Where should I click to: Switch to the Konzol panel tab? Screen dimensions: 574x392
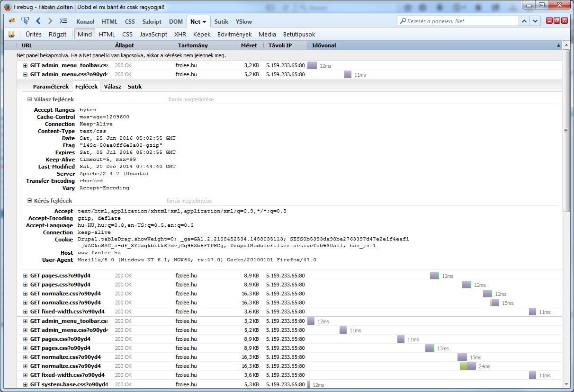pos(85,22)
